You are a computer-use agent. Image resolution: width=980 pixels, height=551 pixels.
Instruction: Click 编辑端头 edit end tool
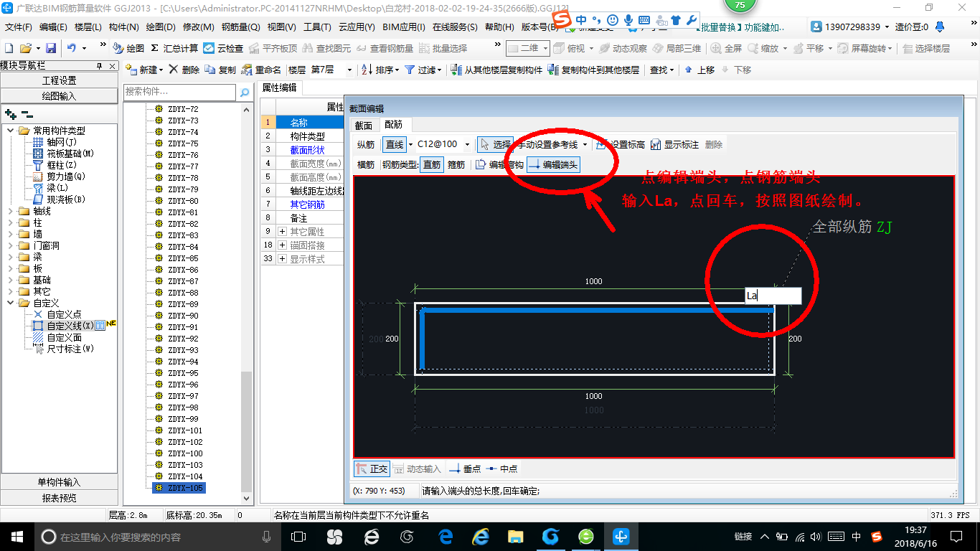[x=553, y=164]
